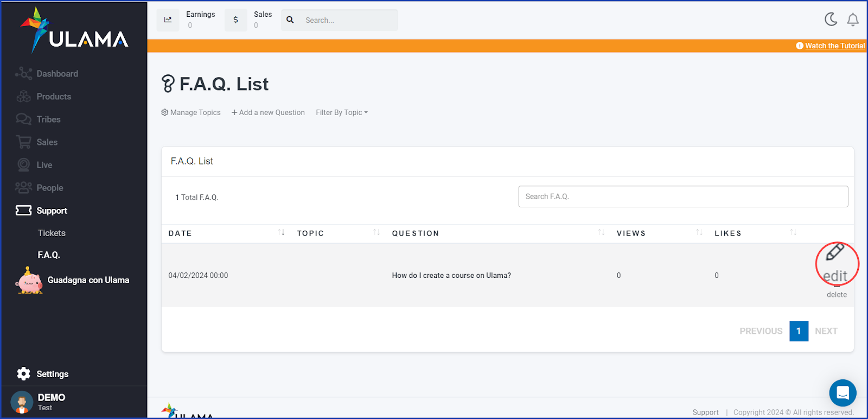The width and height of the screenshot is (868, 419).
Task: Toggle dark mode moon icon
Action: pos(831,20)
